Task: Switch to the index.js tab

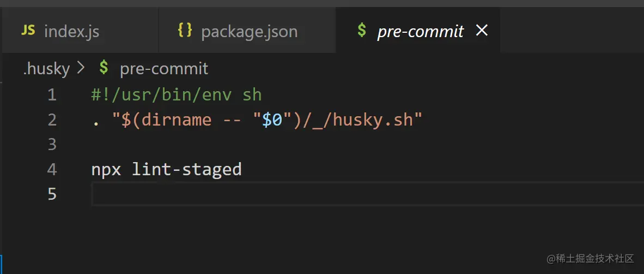Action: pos(71,31)
